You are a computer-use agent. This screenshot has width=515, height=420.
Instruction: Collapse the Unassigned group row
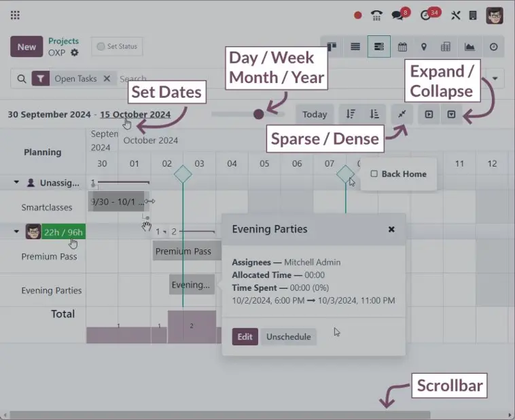(x=16, y=183)
